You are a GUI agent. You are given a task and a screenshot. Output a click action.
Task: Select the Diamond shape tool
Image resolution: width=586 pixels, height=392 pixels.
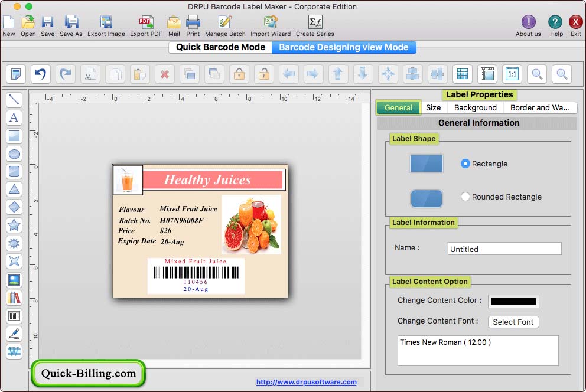[14, 207]
